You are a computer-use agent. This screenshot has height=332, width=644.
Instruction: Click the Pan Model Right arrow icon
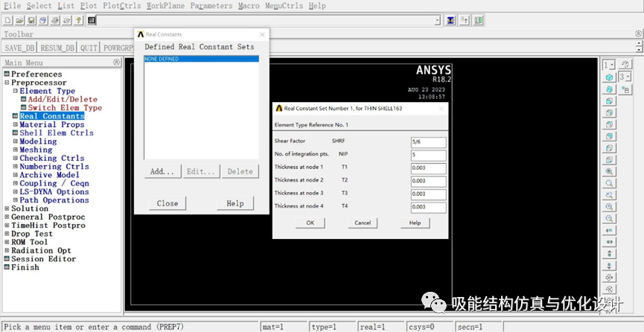(609, 243)
